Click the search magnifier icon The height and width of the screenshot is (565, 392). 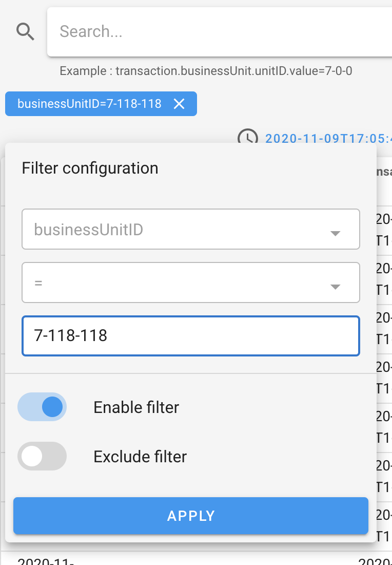click(25, 31)
